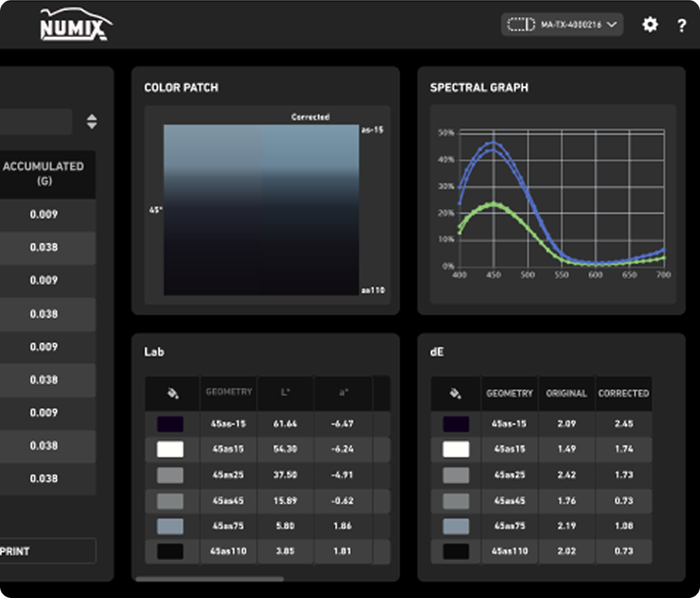Click the 15.89 L* value

[x=285, y=501]
